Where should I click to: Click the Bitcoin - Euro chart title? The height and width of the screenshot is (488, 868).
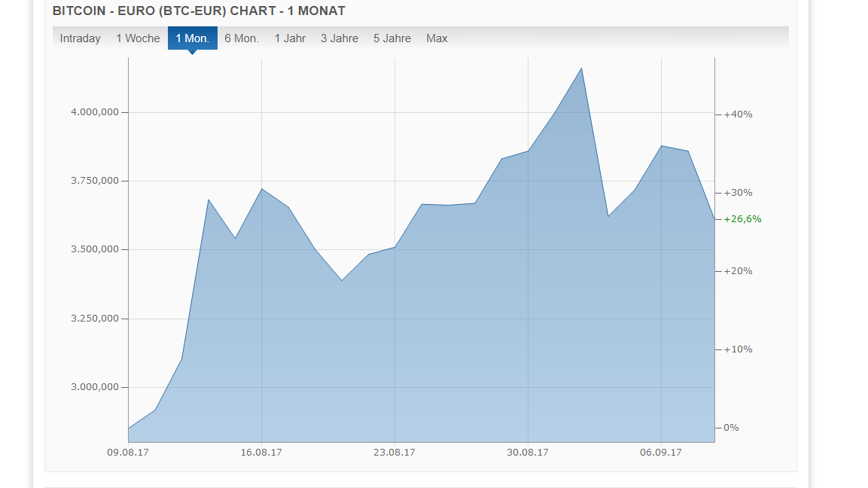(199, 11)
